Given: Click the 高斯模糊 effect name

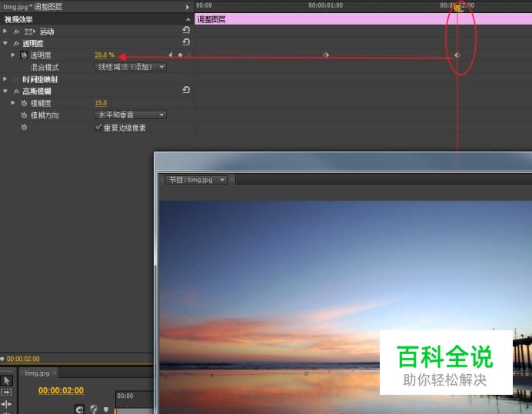Looking at the screenshot, I should point(37,91).
